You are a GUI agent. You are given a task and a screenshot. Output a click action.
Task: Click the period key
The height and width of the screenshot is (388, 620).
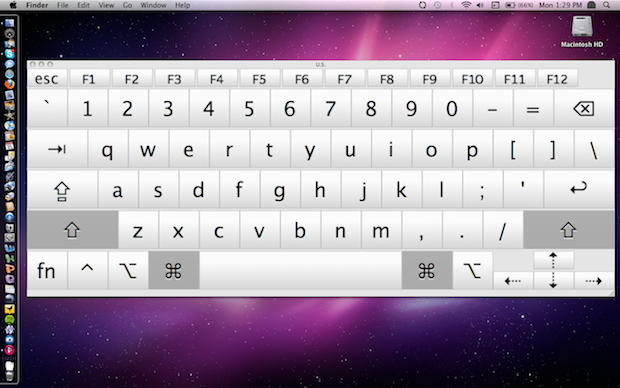463,230
